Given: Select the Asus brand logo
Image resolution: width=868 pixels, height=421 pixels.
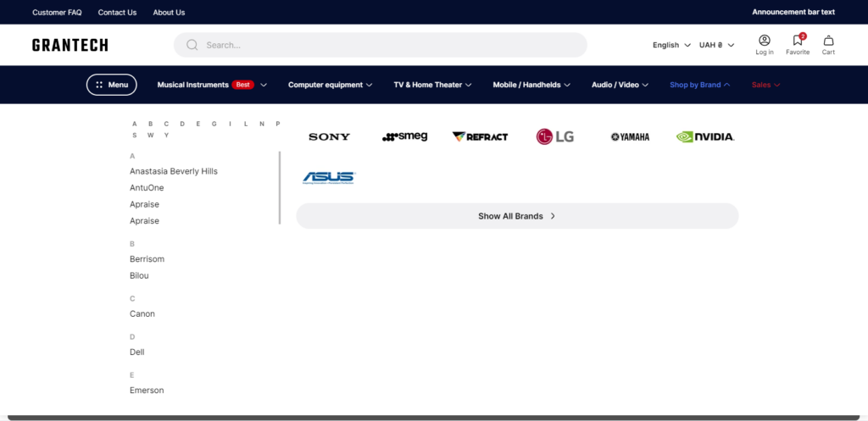Looking at the screenshot, I should click(x=329, y=178).
